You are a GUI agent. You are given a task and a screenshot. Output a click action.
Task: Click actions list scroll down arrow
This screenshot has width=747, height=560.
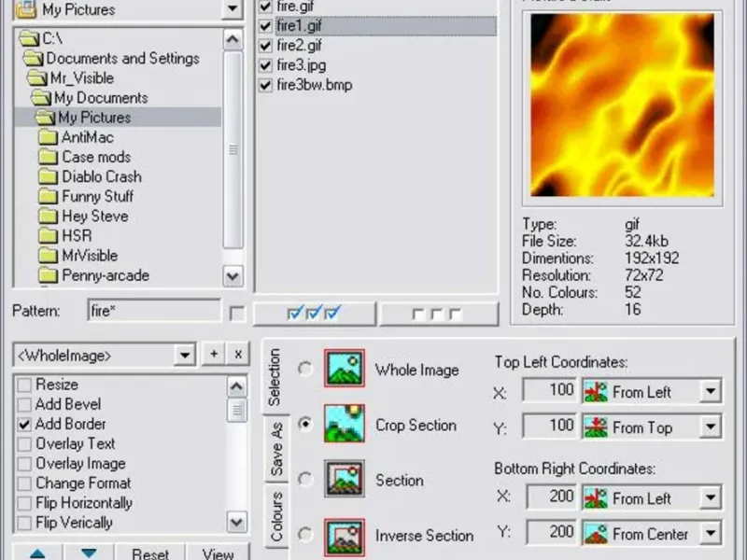(x=237, y=522)
